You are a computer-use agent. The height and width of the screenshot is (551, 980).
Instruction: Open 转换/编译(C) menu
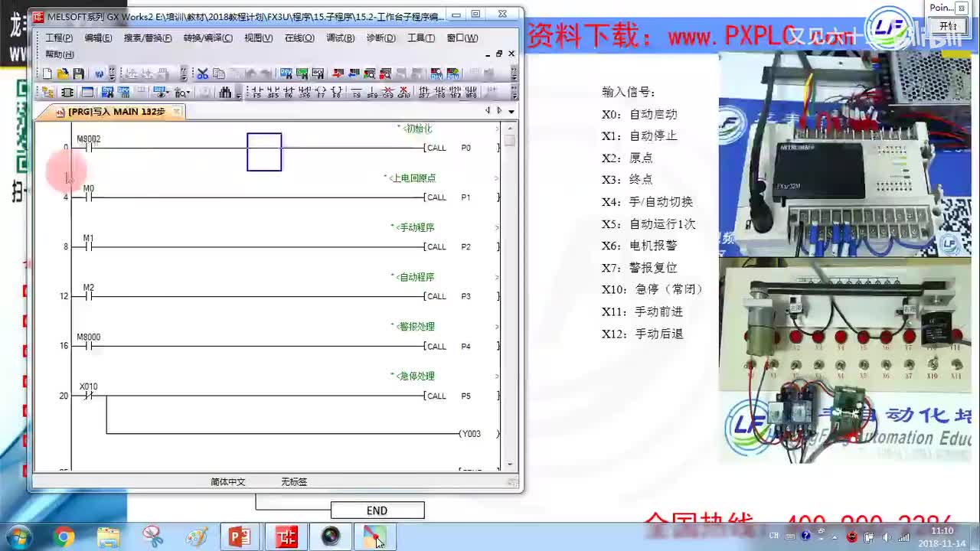[x=208, y=37]
